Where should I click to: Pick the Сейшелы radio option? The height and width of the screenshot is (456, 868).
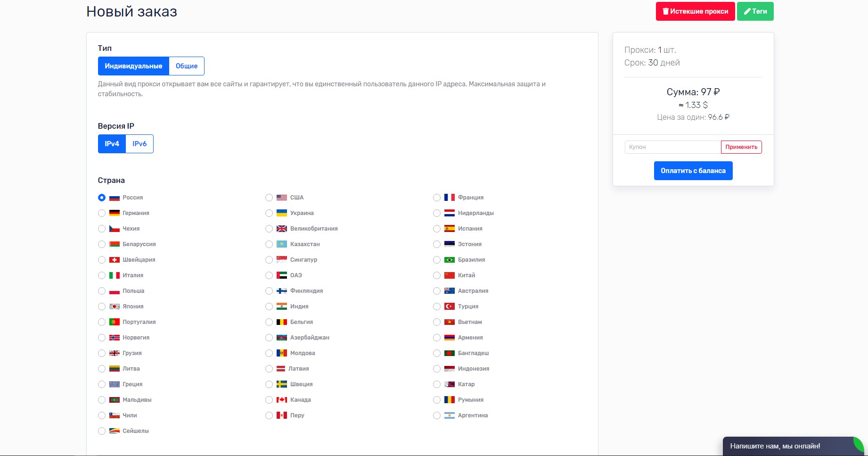(x=102, y=431)
